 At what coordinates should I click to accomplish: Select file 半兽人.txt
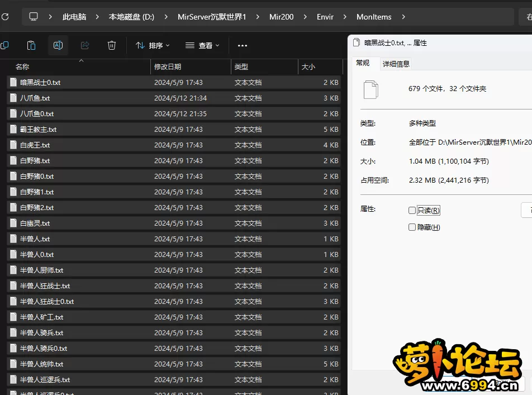[174, 239]
